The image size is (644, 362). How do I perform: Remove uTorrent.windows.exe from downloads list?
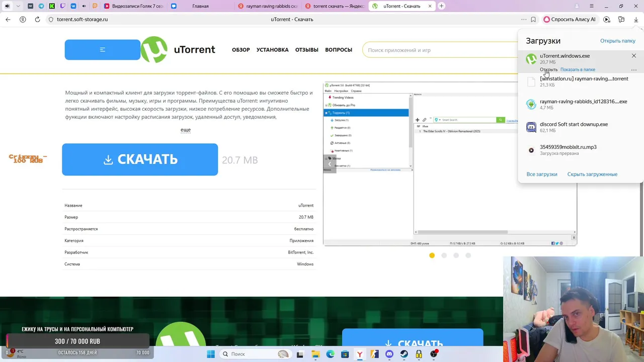tap(634, 56)
